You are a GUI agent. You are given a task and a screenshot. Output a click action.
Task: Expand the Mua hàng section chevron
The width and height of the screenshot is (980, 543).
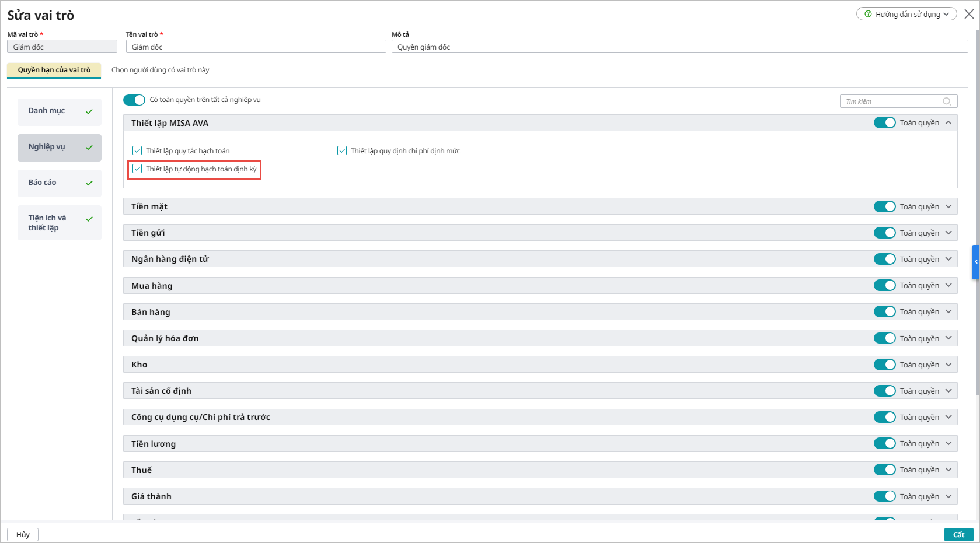click(x=948, y=285)
